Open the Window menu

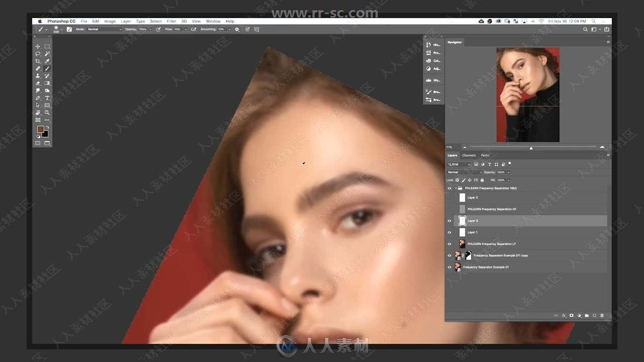[x=213, y=21]
